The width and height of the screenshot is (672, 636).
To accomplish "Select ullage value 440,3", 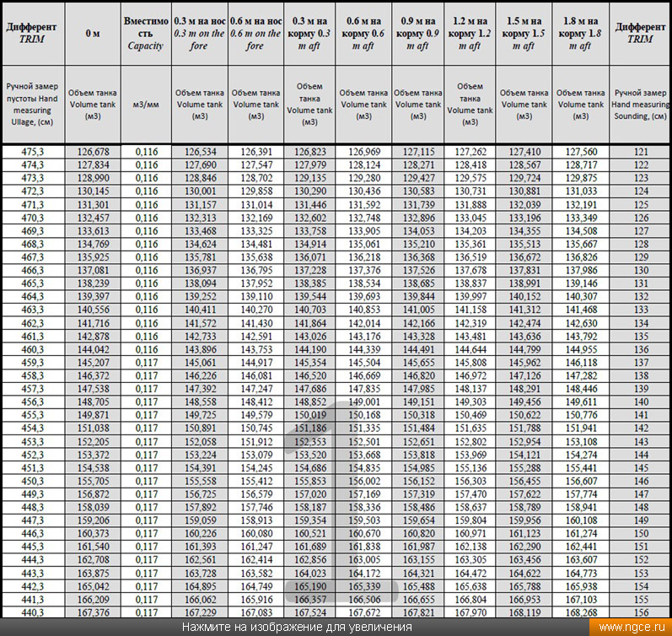I will 33,613.
